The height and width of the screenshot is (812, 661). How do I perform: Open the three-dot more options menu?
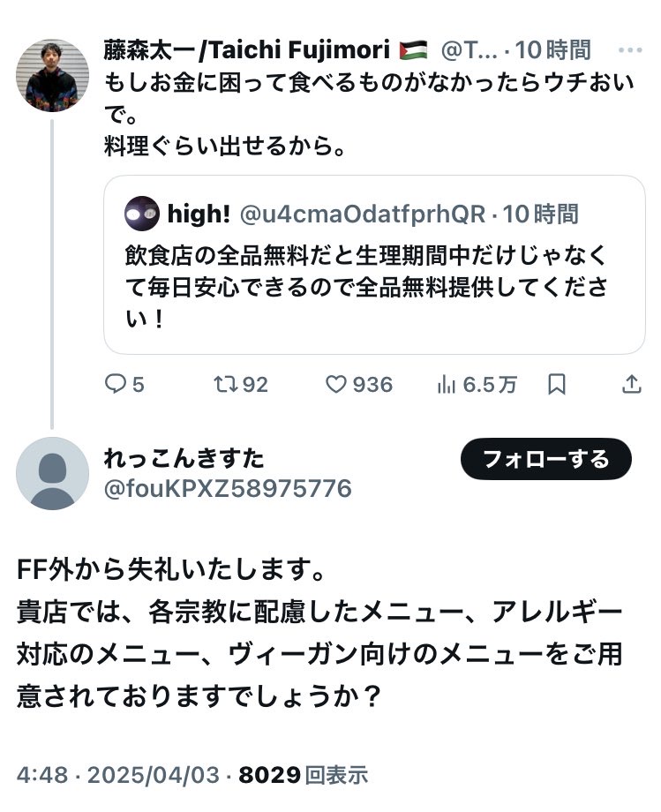(630, 50)
